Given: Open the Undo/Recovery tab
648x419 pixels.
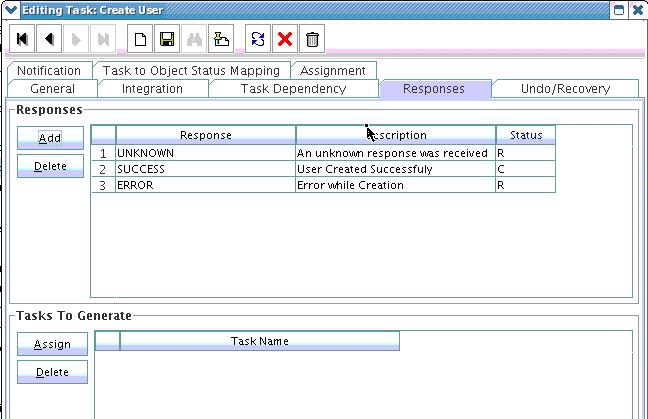Looking at the screenshot, I should [x=565, y=88].
